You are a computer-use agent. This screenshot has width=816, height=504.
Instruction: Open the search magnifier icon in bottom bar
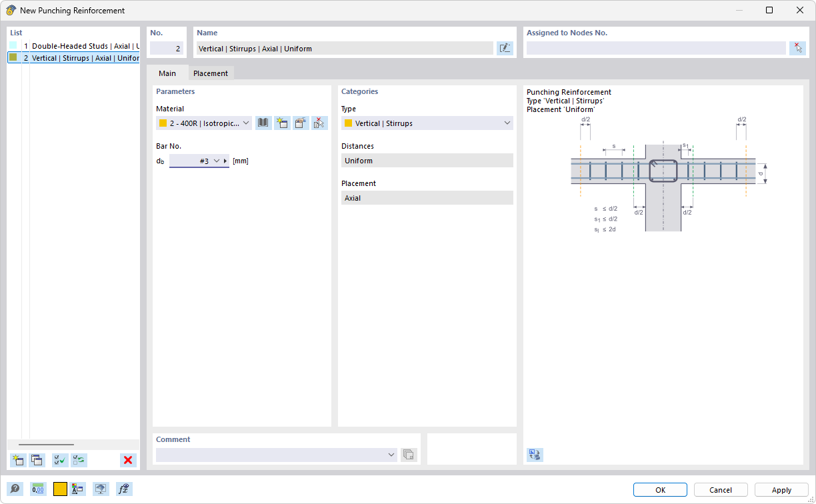click(15, 489)
